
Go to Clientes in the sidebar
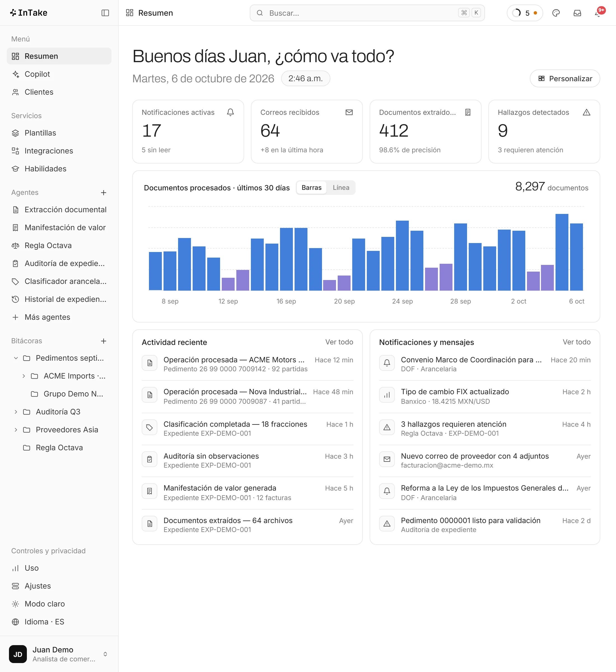59,92
